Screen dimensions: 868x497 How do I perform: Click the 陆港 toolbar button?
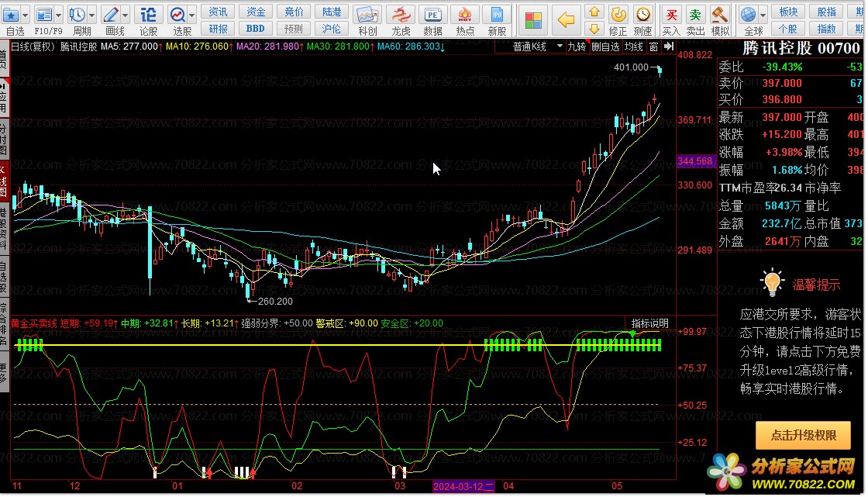tap(331, 12)
